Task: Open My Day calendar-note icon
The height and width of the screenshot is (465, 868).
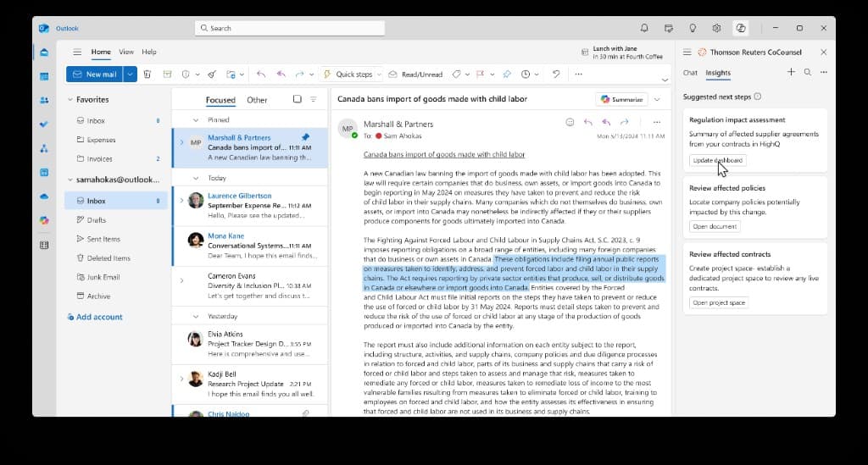Action: tap(669, 28)
